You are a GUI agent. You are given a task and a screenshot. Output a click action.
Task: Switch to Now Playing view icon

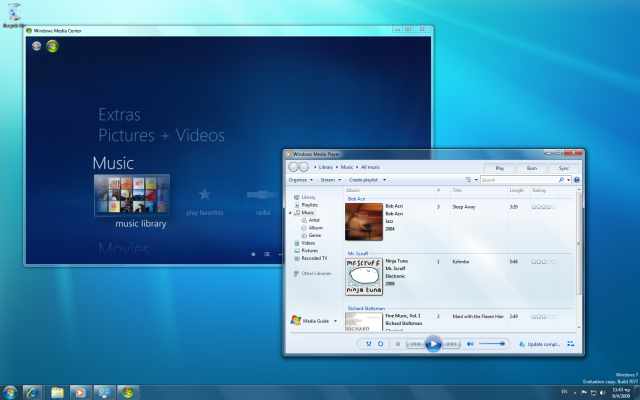click(571, 344)
